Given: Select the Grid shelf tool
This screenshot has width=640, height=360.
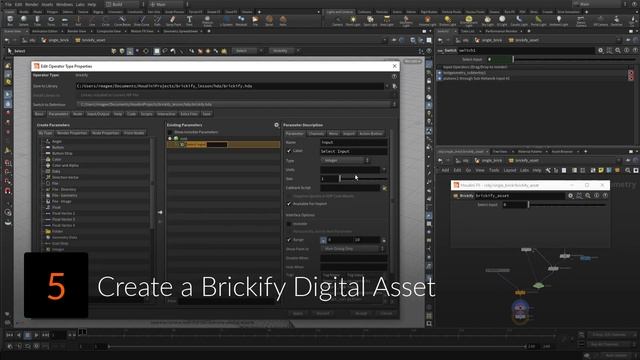Looking at the screenshot, I should (x=64, y=20).
